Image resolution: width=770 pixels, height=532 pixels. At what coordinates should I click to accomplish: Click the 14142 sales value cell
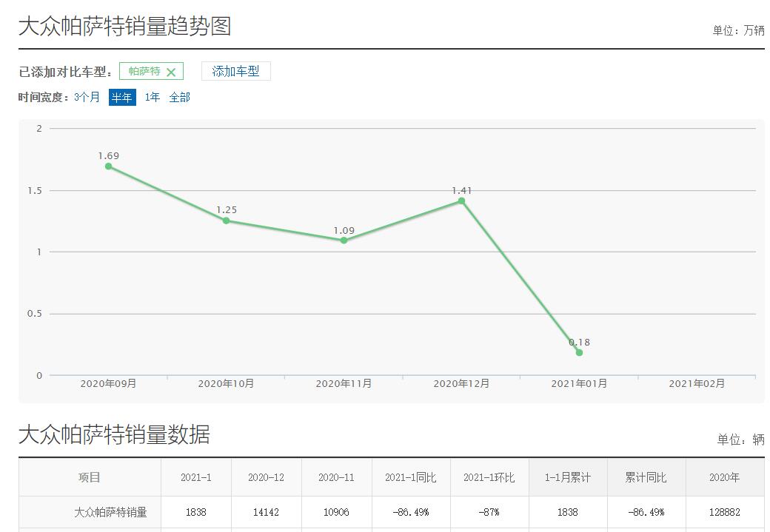coord(266,512)
